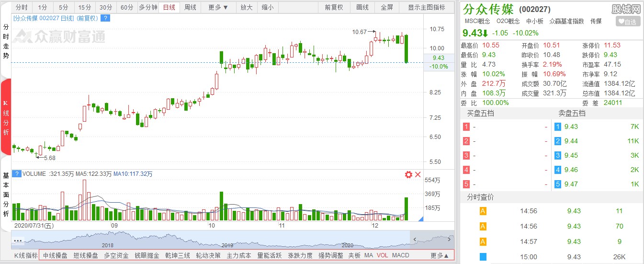Select the 5分 period tab
Image resolution: width=644 pixels, height=264 pixels.
coord(64,8)
